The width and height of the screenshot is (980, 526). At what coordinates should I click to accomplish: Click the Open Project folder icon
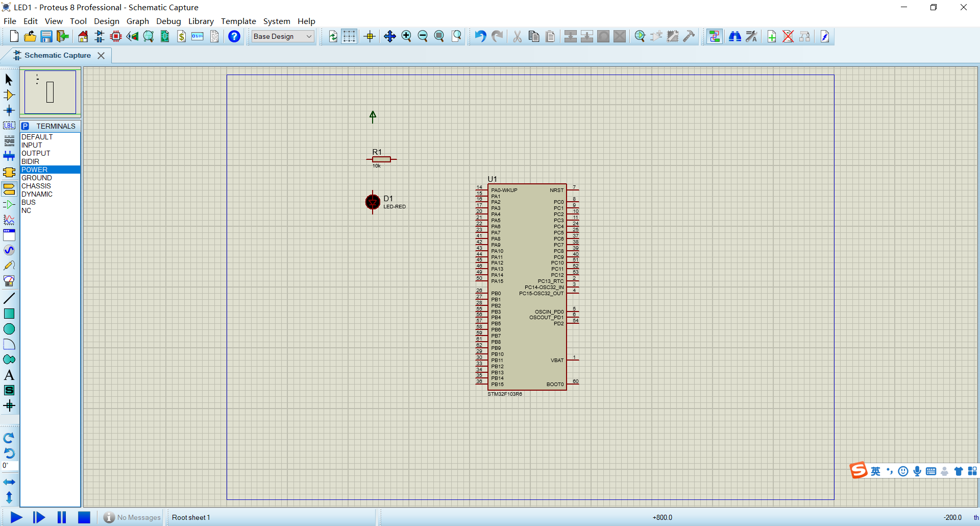pos(30,36)
